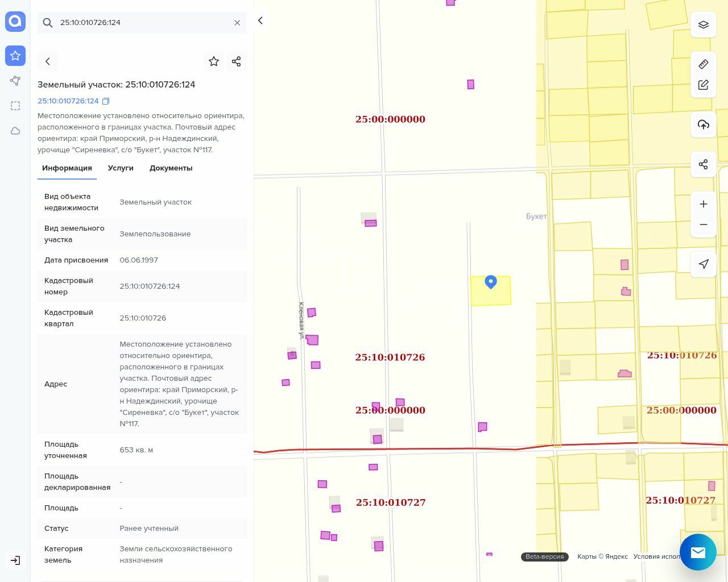This screenshot has height=582, width=728.
Task: Click the my location arrow icon
Action: click(703, 264)
